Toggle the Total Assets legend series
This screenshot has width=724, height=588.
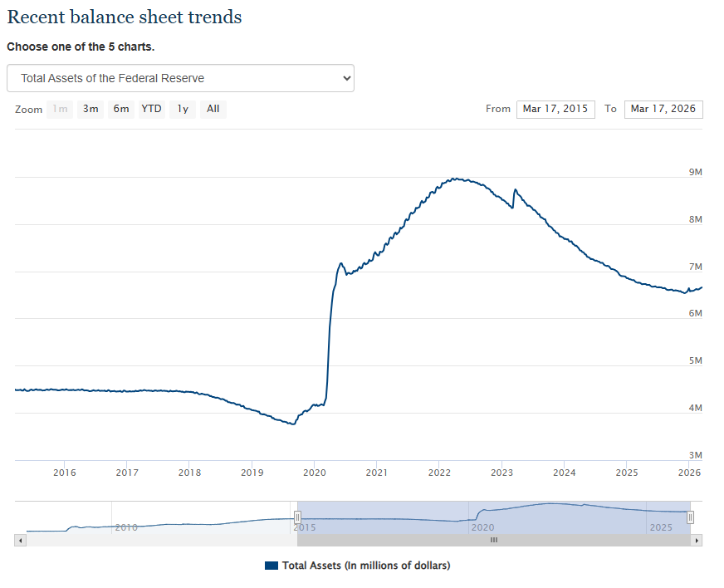pos(365,566)
